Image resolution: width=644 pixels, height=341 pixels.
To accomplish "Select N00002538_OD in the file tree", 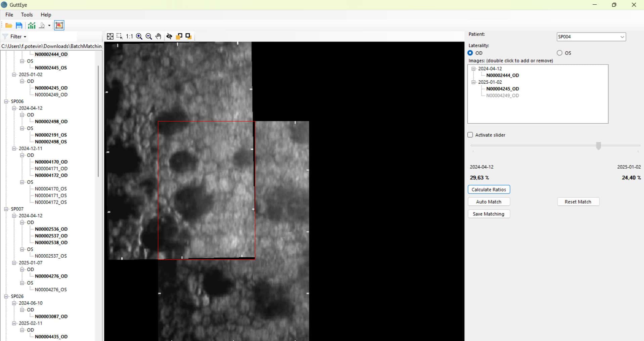I will (51, 242).
